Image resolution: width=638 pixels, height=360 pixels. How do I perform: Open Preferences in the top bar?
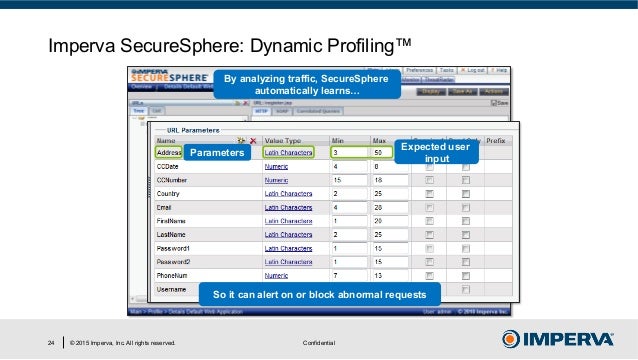pos(420,70)
